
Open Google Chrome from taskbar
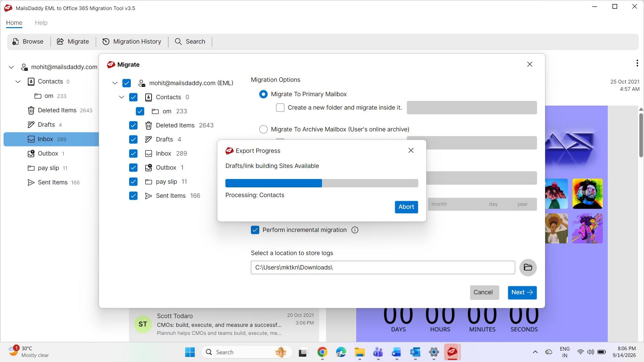point(322,352)
